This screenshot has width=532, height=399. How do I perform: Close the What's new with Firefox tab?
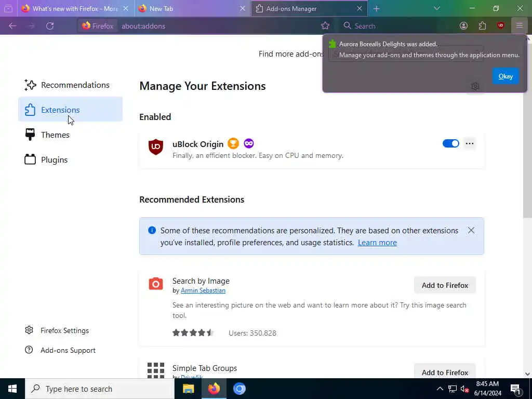tap(126, 9)
